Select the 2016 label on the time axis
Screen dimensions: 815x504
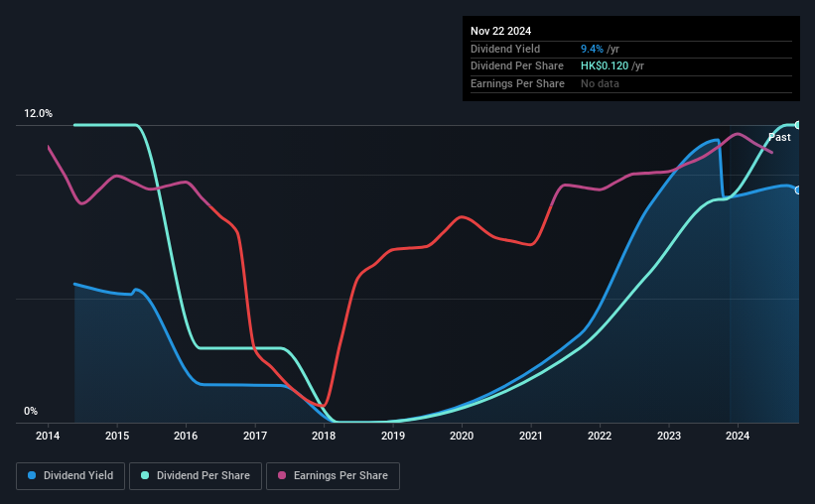[186, 436]
